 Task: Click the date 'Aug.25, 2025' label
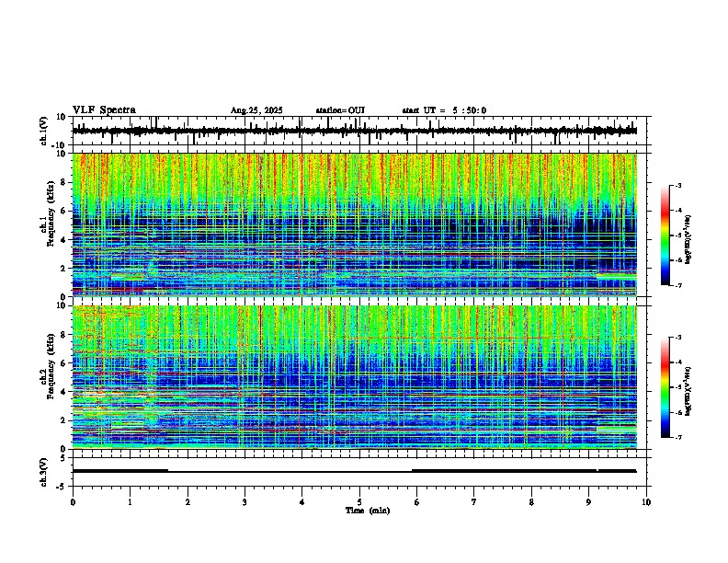pos(256,110)
